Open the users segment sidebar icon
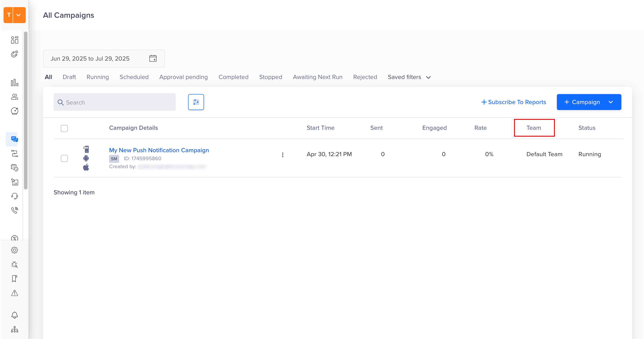Screen dimensions: 644x339 click(x=14, y=97)
